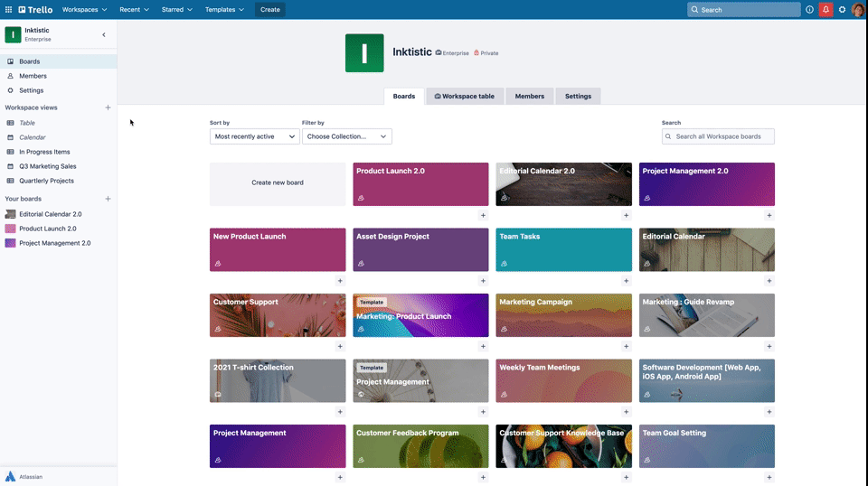Select Settings in the sidebar
This screenshot has width=868, height=486.
coord(58,90)
